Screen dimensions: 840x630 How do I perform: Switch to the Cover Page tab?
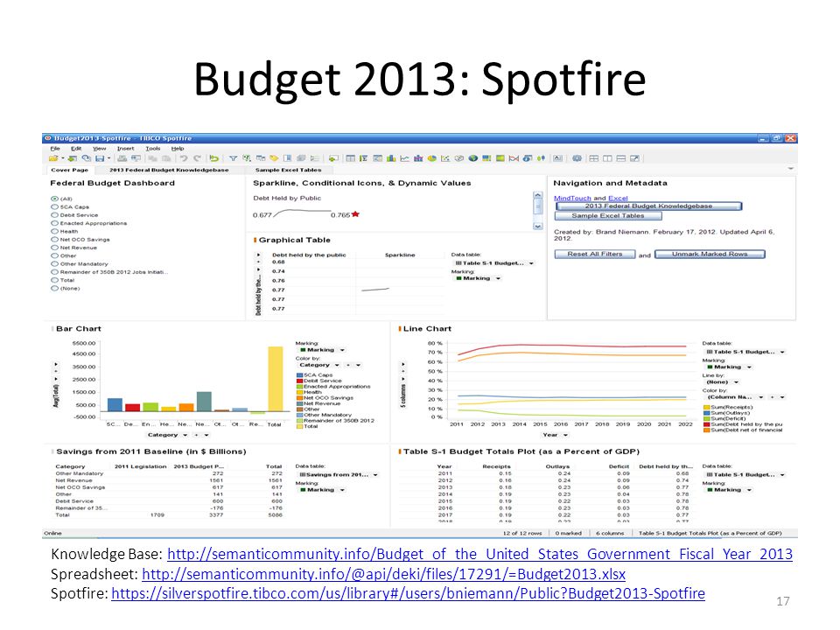tap(69, 170)
